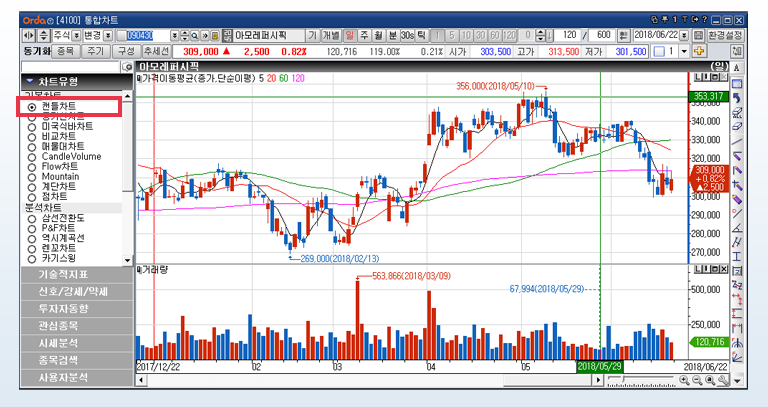Click the save disk icon beside 환경설정
The width and height of the screenshot is (768, 407).
coord(699,35)
